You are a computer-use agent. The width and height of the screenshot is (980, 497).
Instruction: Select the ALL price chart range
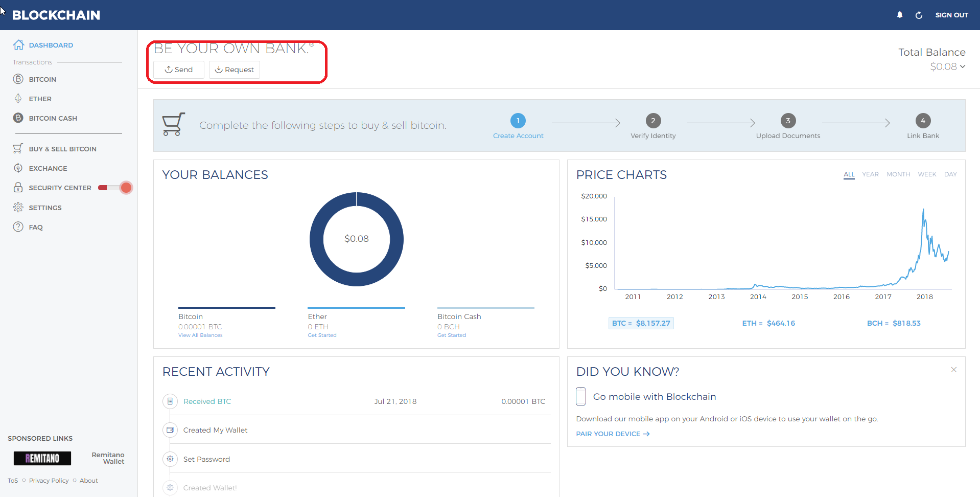pyautogui.click(x=849, y=174)
